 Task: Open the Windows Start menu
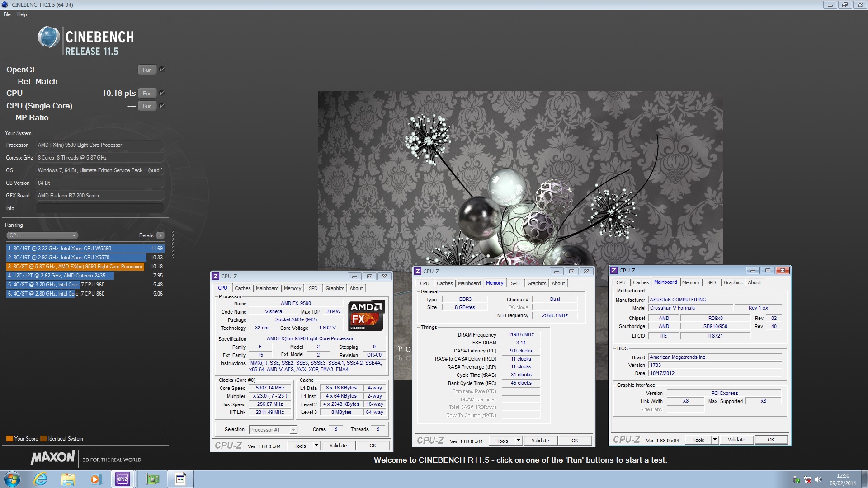pos(12,479)
